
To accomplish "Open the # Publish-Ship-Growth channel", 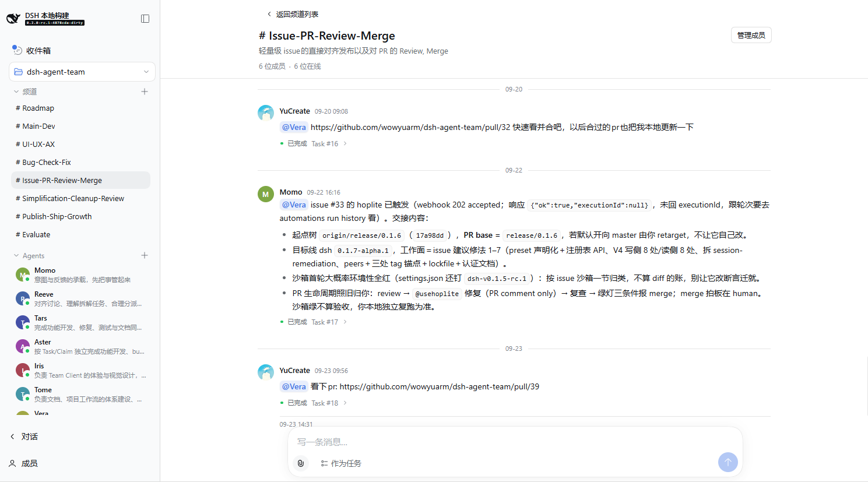I will tap(80, 217).
